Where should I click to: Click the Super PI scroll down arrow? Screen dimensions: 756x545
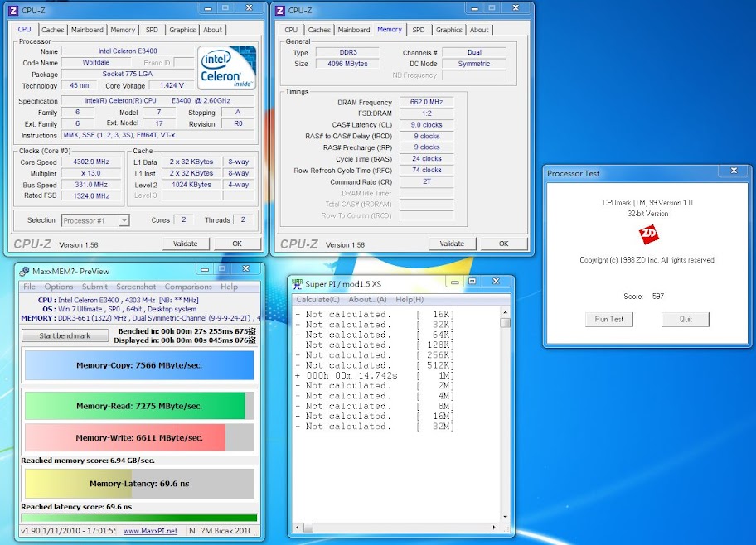pyautogui.click(x=505, y=517)
